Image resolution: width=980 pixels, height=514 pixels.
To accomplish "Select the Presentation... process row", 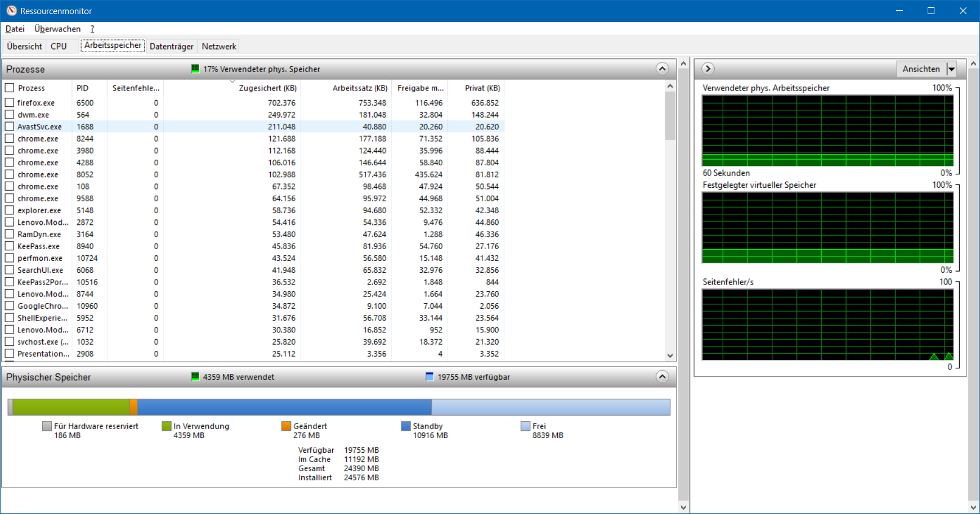I will tap(252, 354).
